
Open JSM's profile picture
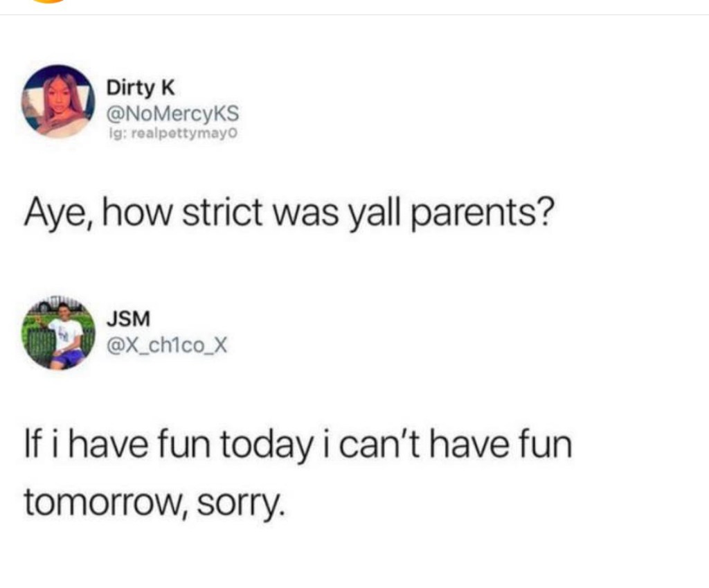click(x=58, y=333)
